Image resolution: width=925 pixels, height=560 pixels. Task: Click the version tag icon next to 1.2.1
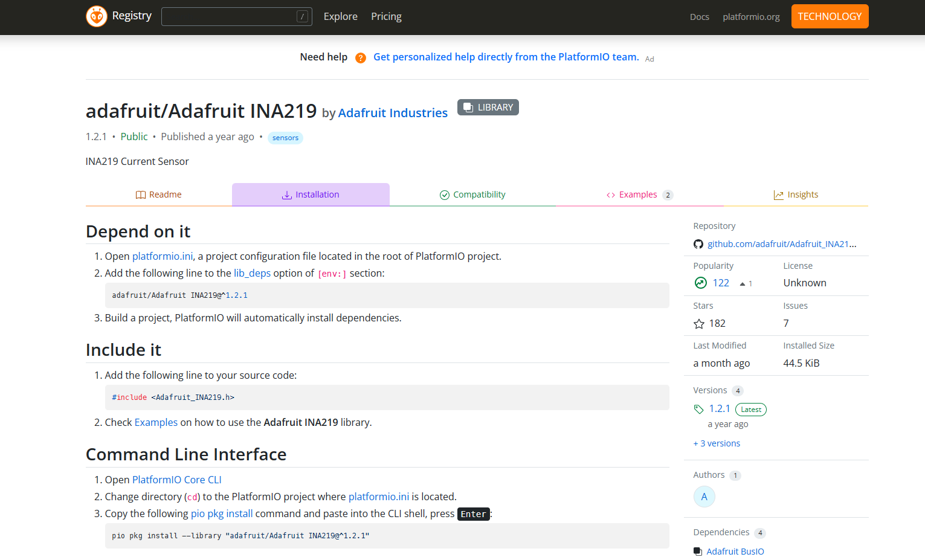(699, 409)
